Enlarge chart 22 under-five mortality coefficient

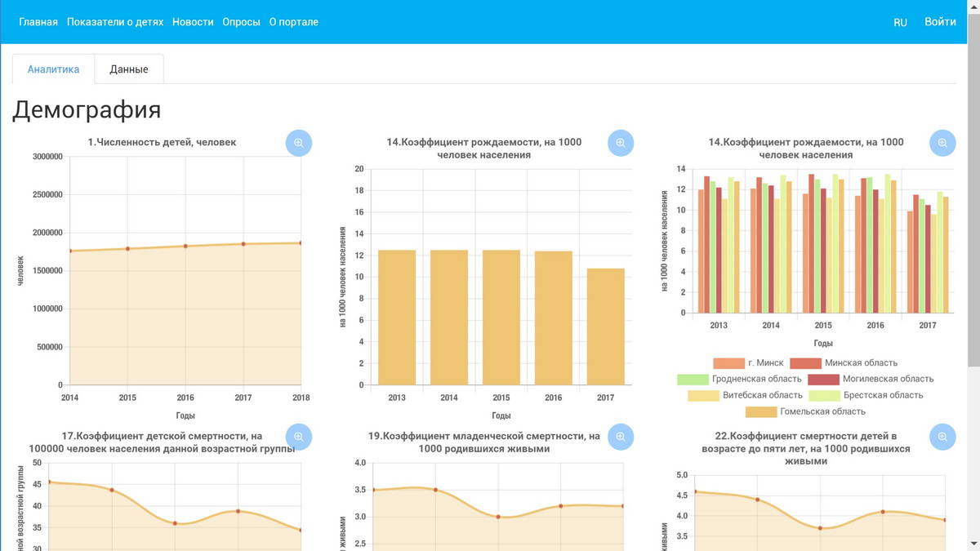(942, 437)
